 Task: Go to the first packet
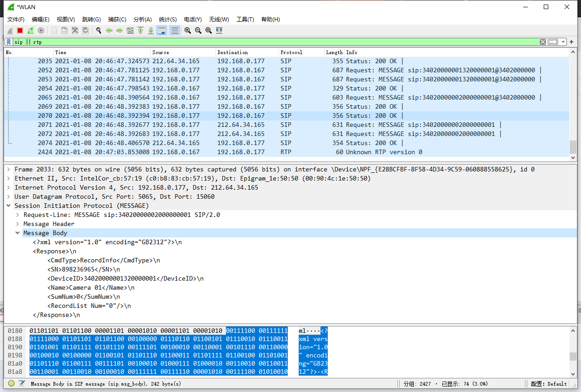140,30
